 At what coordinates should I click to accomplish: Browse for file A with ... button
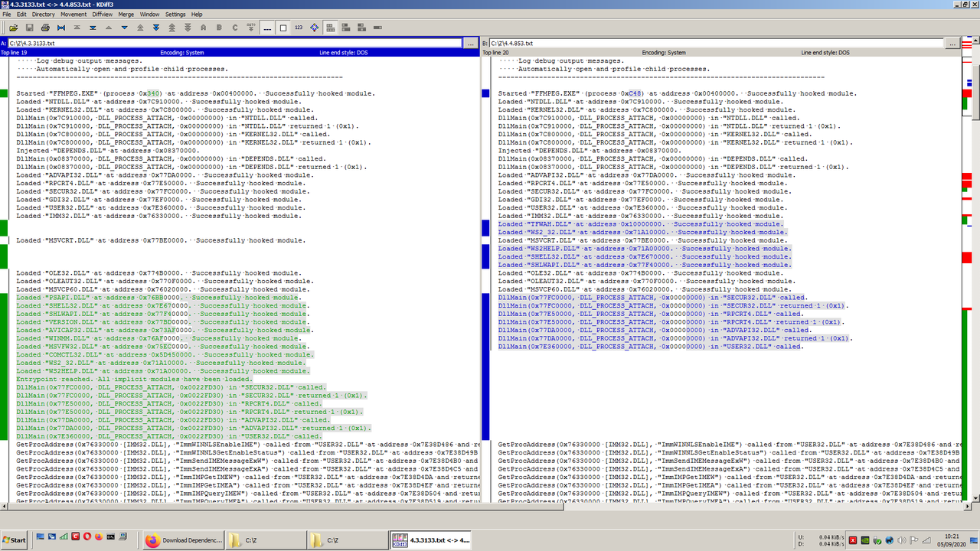coord(471,44)
